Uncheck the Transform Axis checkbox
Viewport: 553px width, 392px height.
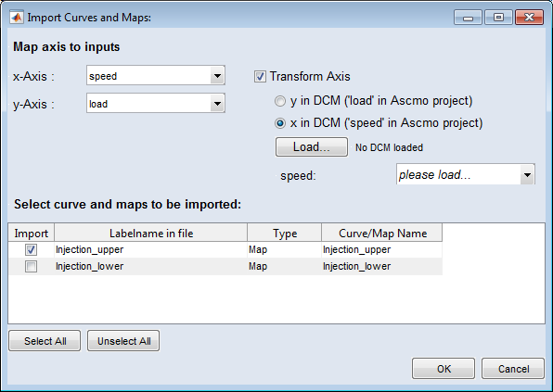tap(260, 76)
